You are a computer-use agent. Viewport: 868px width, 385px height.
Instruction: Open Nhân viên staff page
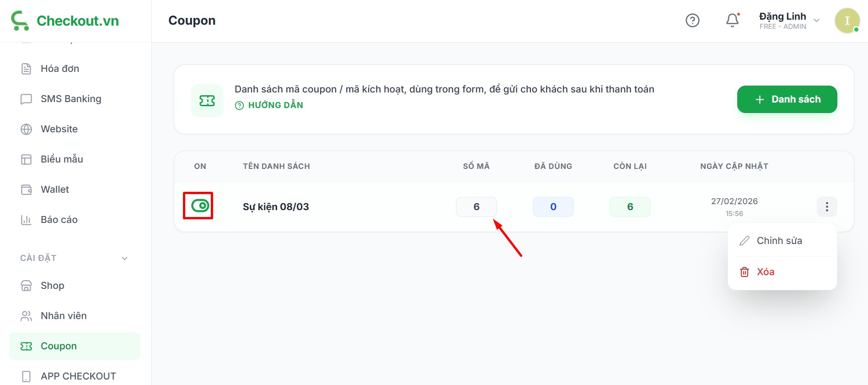tap(63, 316)
